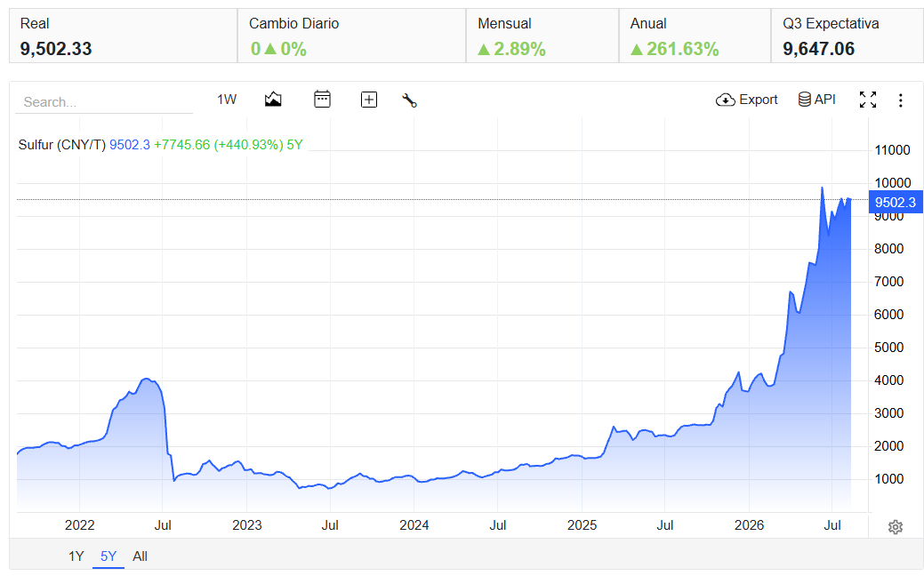Open the chart type icon
This screenshot has height=576, width=924.
(273, 100)
